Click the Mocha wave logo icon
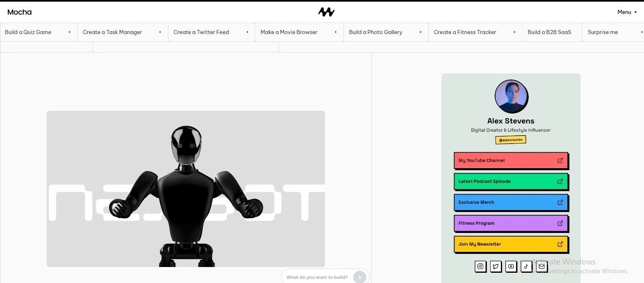644x283 pixels. click(326, 12)
